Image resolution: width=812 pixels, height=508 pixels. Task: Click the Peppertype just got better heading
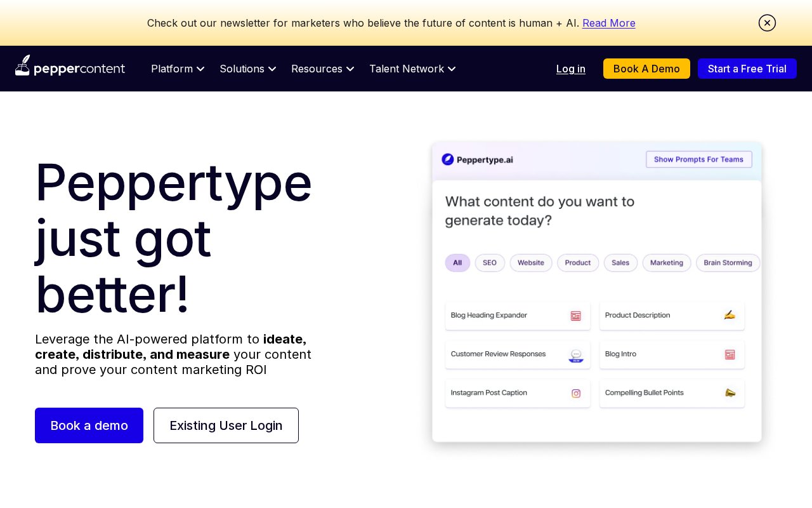(173, 238)
